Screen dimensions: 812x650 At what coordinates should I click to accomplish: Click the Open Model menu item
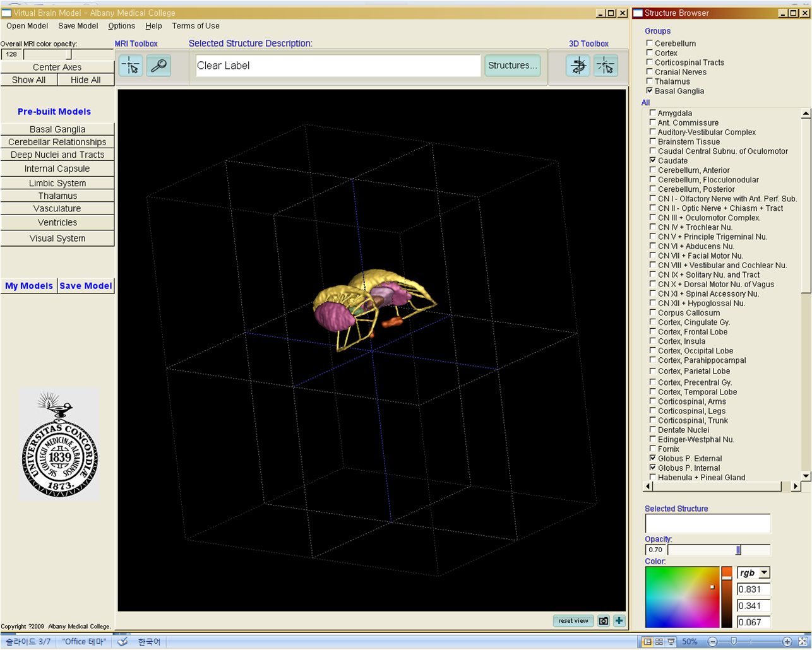pyautogui.click(x=27, y=26)
